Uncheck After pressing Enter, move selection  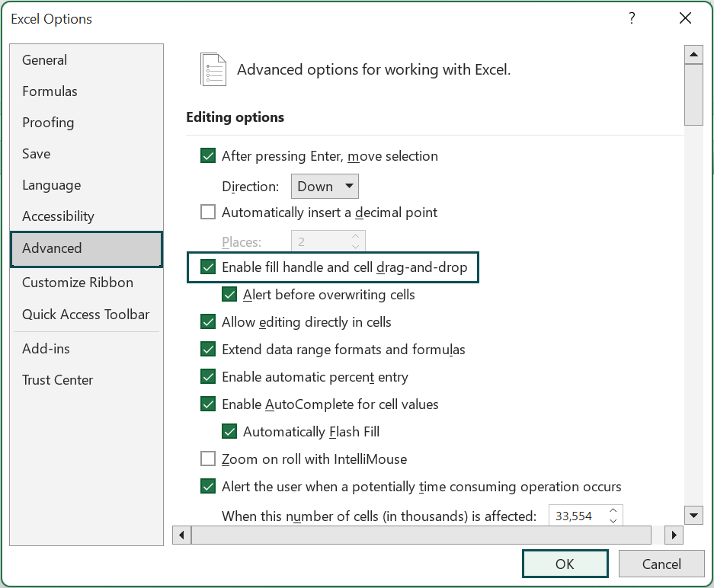point(208,155)
